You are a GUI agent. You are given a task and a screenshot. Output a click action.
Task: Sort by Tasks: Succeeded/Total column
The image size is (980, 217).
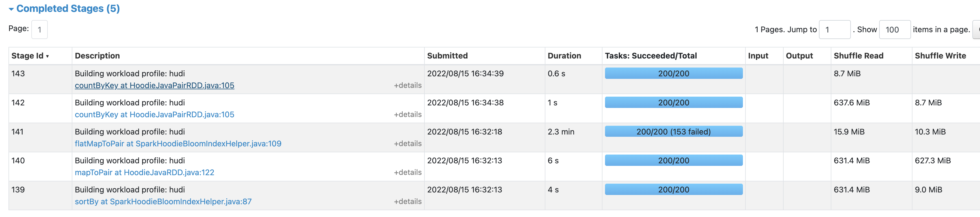tap(651, 56)
